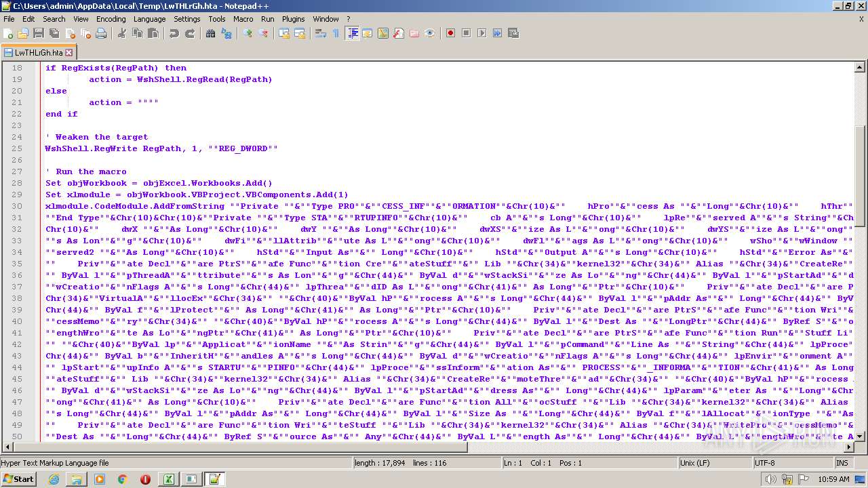Click vertical scrollbar down arrow

click(860, 435)
